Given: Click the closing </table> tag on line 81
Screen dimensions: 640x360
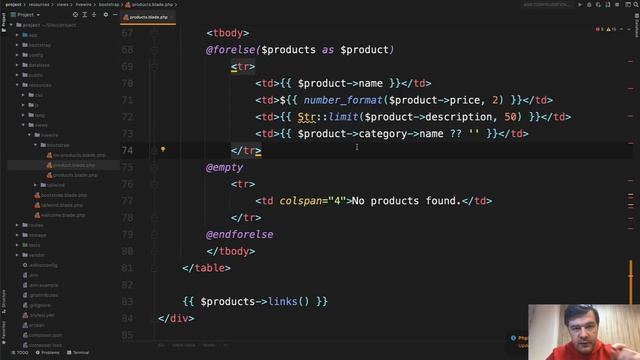Looking at the screenshot, I should coord(207,268).
